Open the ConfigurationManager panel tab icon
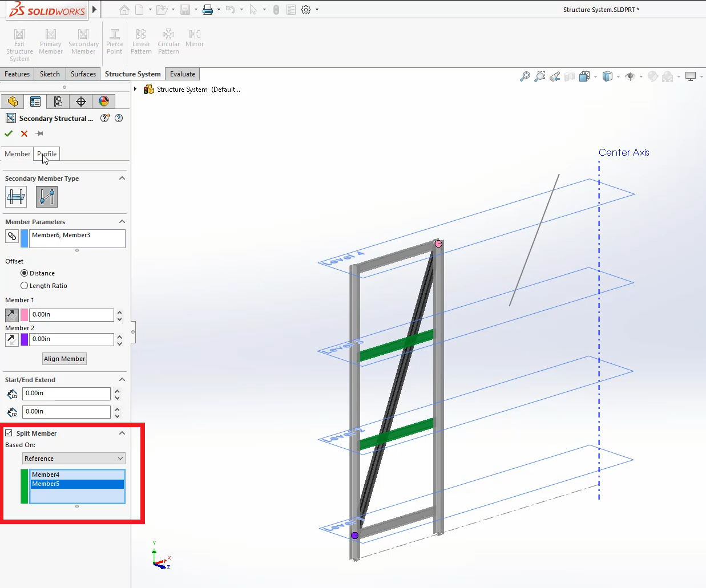The image size is (706, 588). point(58,102)
